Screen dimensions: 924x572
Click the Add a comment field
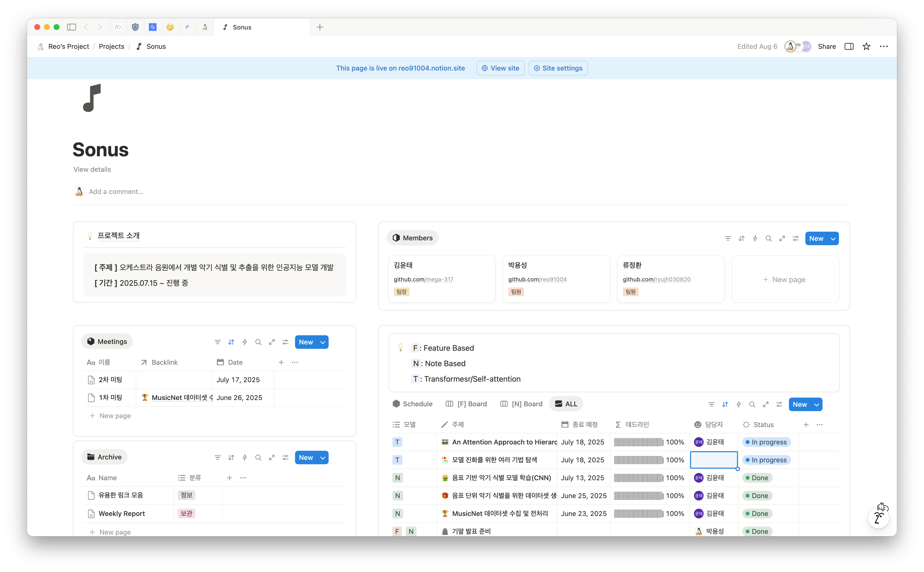pos(116,191)
